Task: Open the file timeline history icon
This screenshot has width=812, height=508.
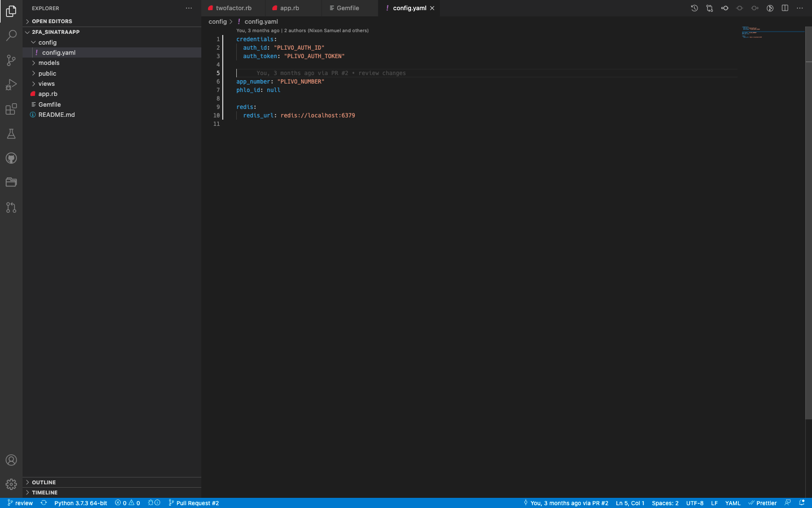Action: (x=694, y=8)
